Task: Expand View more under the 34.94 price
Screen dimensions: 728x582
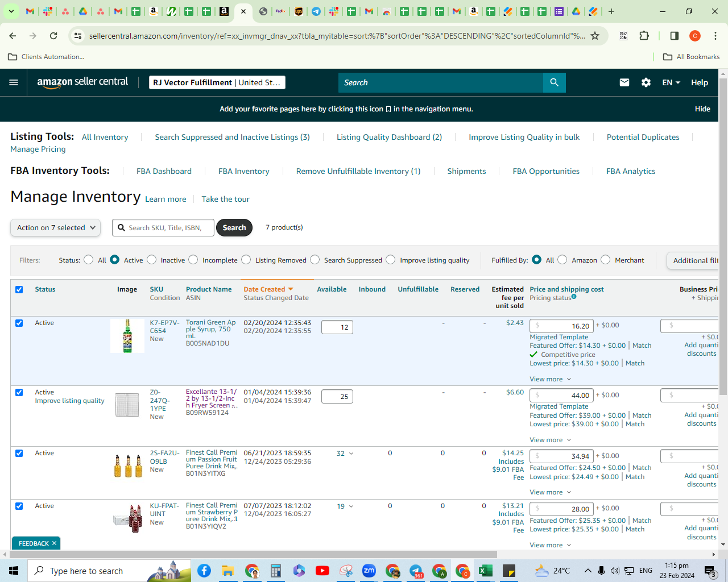Action: tap(551, 492)
